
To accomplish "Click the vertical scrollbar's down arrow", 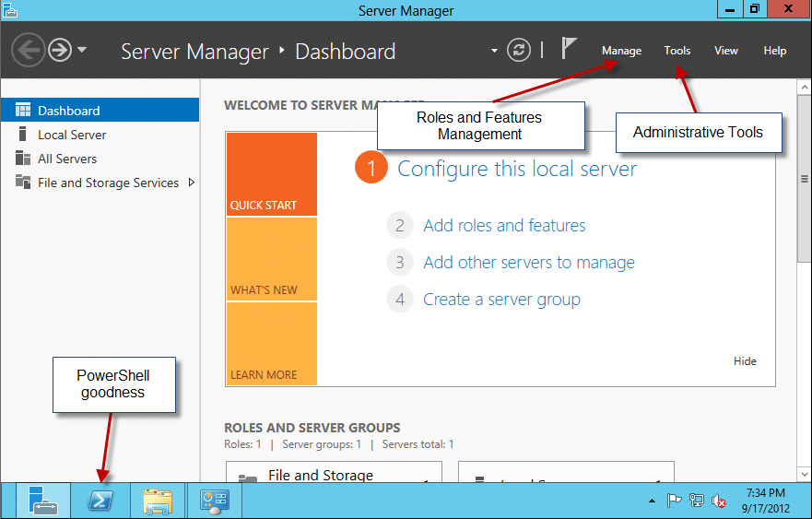I will [x=804, y=473].
